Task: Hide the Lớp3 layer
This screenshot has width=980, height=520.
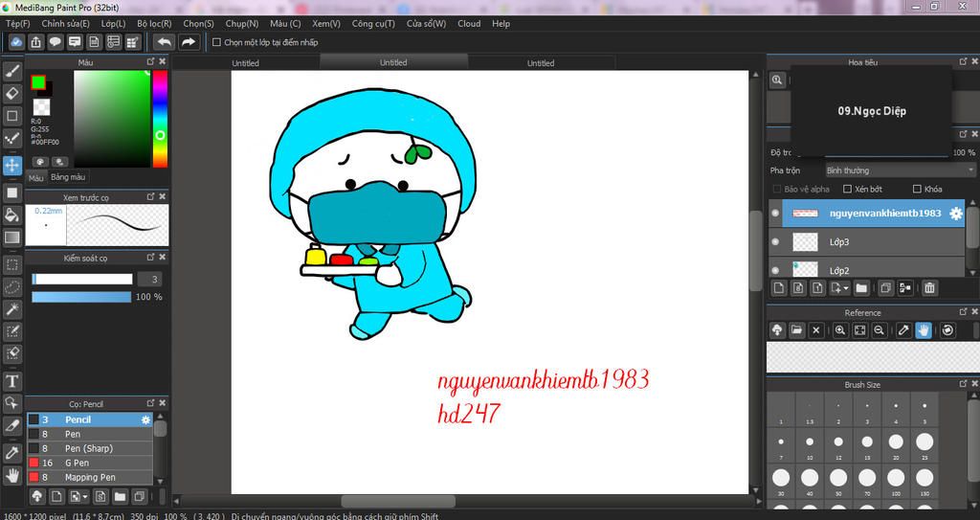Action: tap(775, 241)
